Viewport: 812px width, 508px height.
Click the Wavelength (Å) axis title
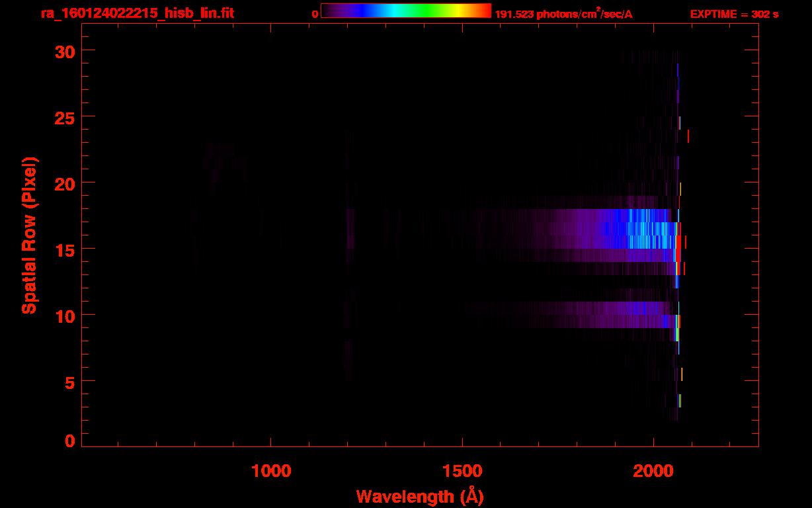click(x=420, y=496)
